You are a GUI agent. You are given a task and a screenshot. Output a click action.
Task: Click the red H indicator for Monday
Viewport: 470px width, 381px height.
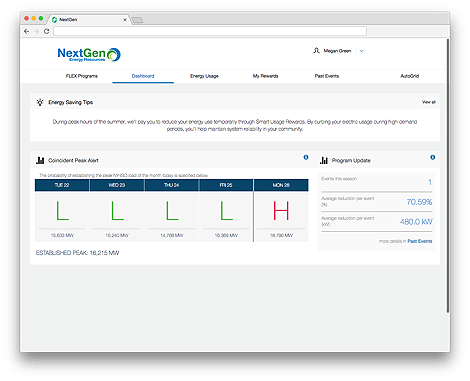point(281,210)
